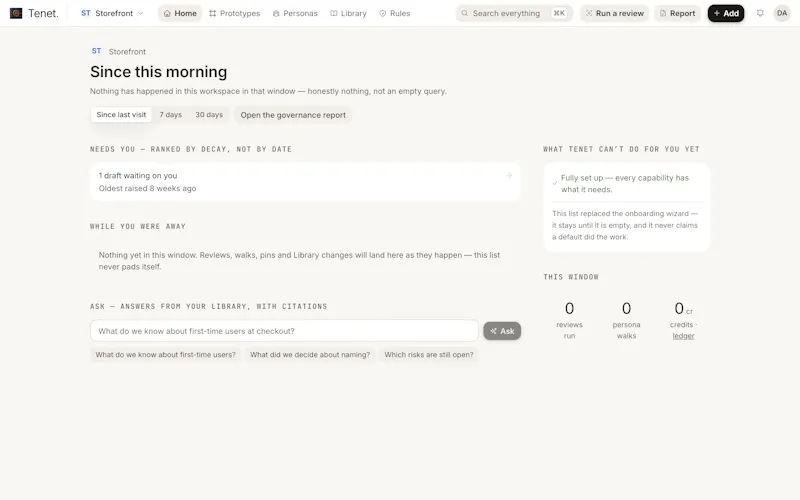Click the '0 reviews run' stat
The height and width of the screenshot is (500, 800).
(x=569, y=320)
